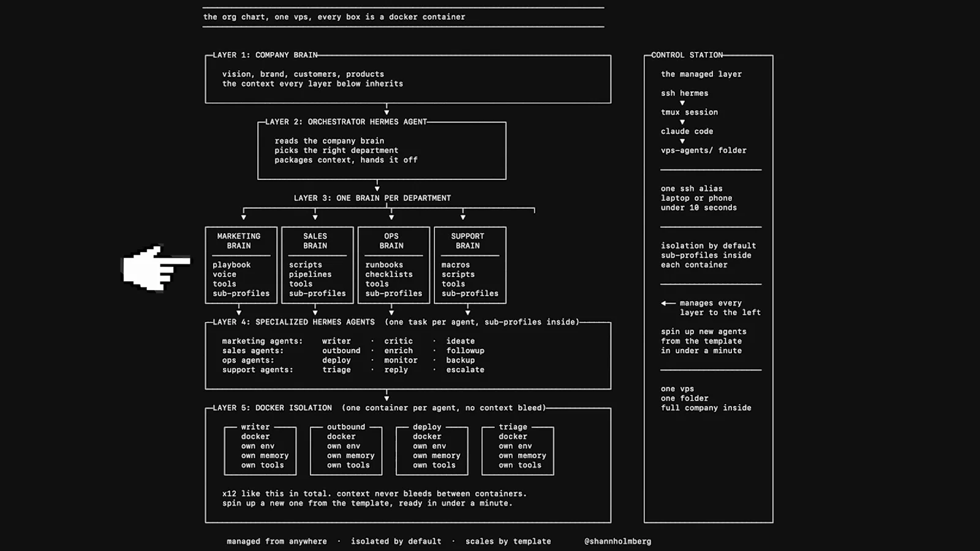
Task: Click 'macros' in Support Brain box
Action: tap(456, 264)
